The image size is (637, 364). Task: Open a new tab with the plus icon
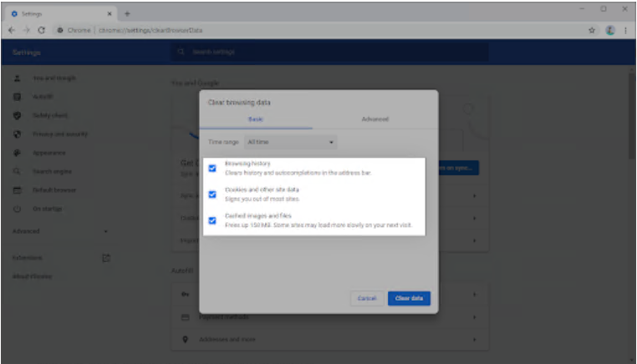click(x=127, y=13)
